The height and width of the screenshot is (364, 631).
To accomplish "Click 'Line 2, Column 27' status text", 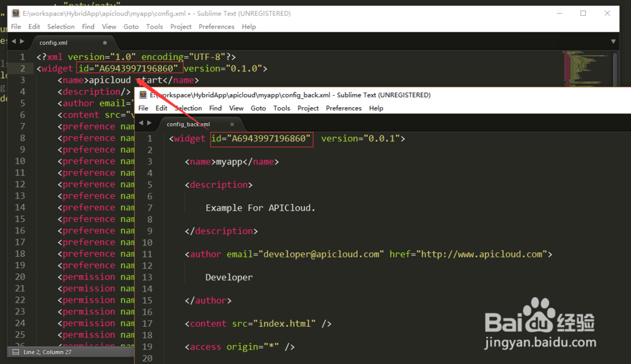I will (47, 352).
